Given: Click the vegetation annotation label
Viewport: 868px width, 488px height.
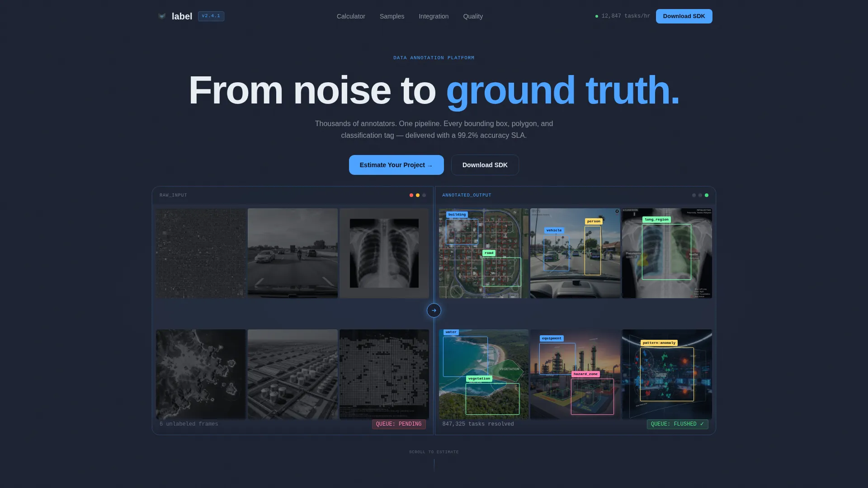Looking at the screenshot, I should 479,379.
